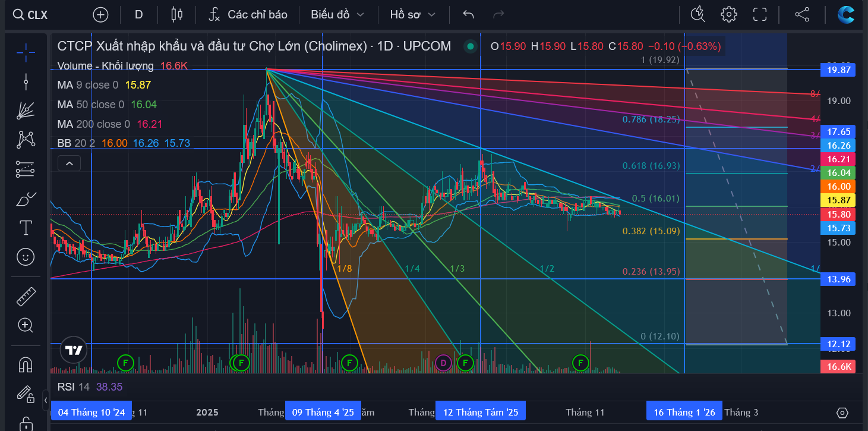Toggle stay in drawing mode
Image resolution: width=868 pixels, height=431 pixels.
[26, 393]
